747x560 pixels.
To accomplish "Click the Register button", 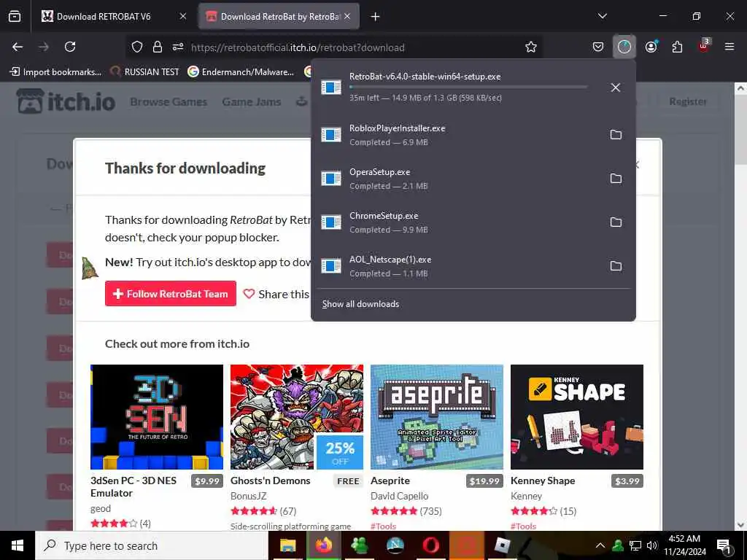I will click(x=688, y=101).
